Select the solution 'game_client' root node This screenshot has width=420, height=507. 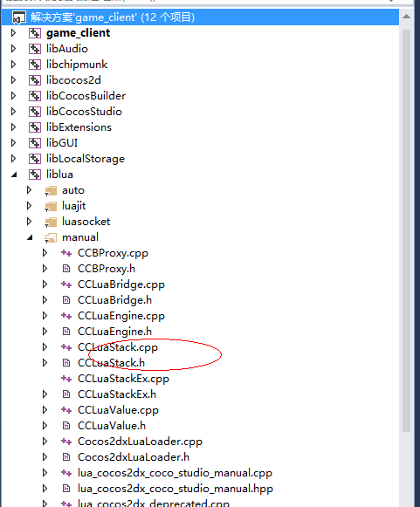pos(200,17)
